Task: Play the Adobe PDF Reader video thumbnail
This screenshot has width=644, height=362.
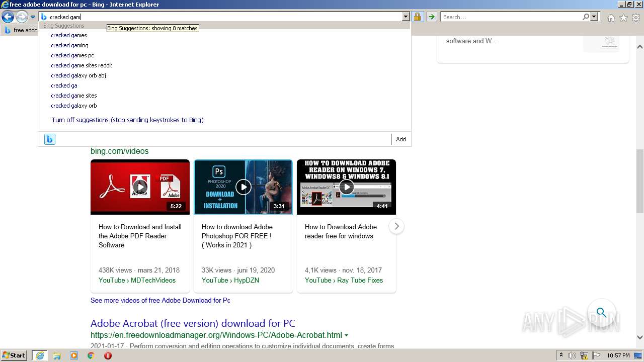Action: [140, 187]
